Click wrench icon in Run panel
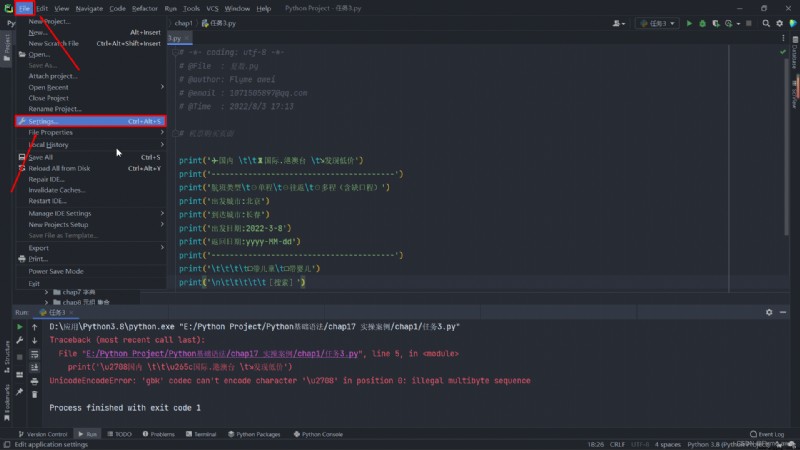 click(x=19, y=340)
